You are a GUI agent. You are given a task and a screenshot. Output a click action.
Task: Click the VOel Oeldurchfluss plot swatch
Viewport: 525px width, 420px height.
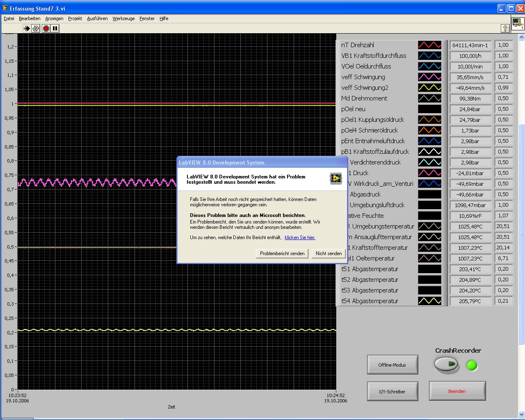tap(430, 66)
